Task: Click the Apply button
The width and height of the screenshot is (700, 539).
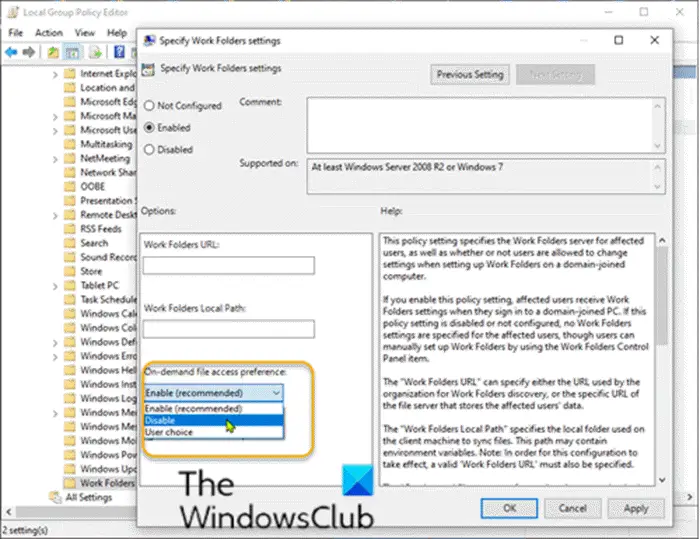Action: coord(636,508)
